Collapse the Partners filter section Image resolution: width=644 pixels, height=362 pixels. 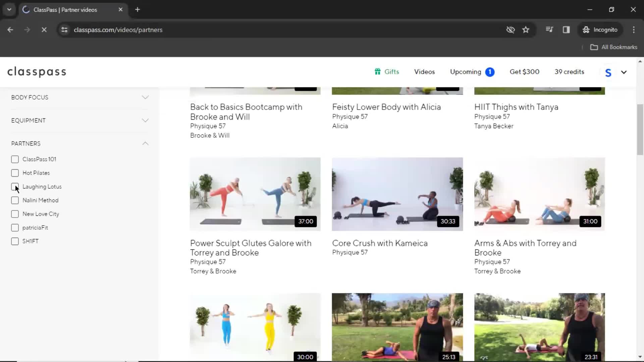(80, 144)
